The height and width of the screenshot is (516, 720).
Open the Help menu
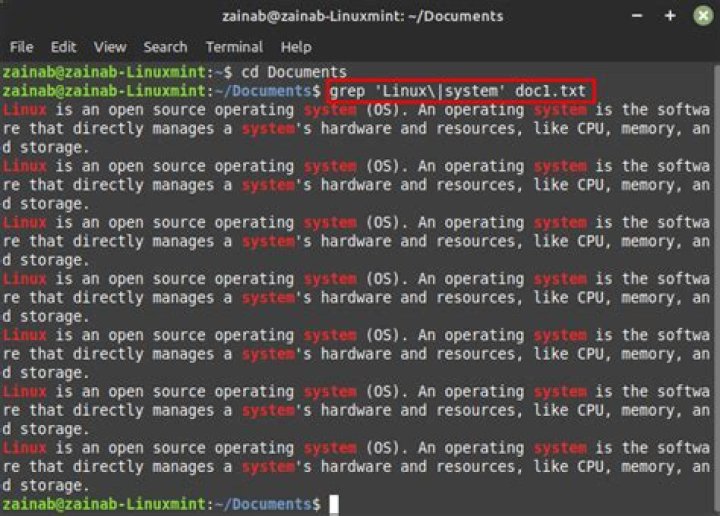[296, 47]
